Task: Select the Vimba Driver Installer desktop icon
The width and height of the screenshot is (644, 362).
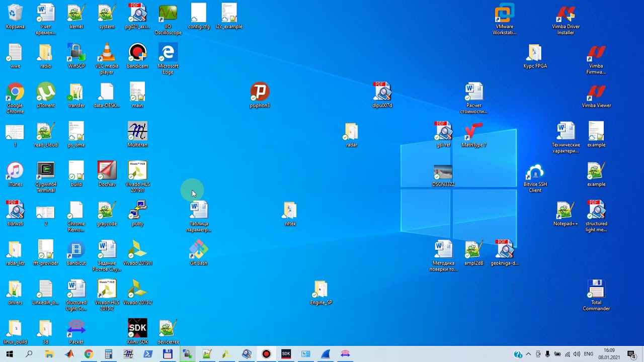Action: pos(566,19)
